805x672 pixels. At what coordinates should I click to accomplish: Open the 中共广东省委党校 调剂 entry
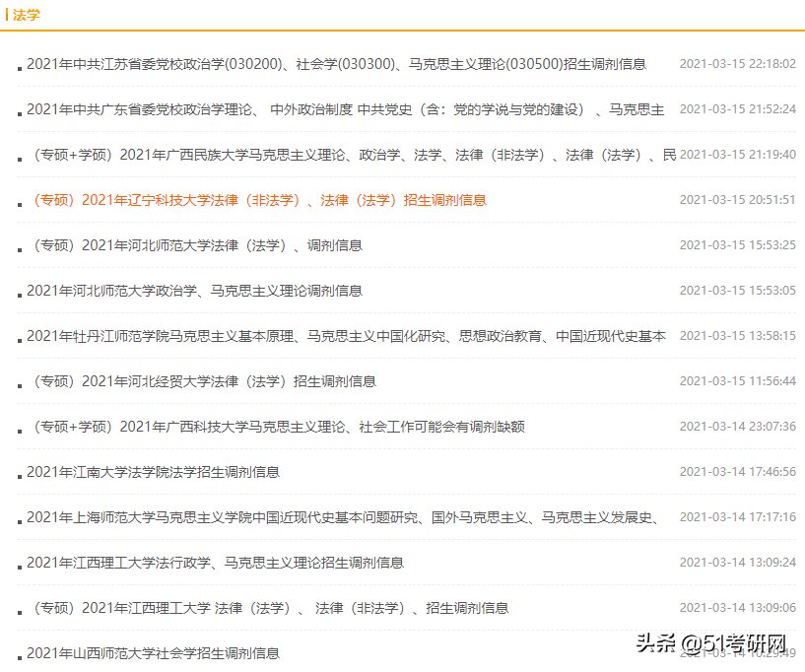point(344,108)
